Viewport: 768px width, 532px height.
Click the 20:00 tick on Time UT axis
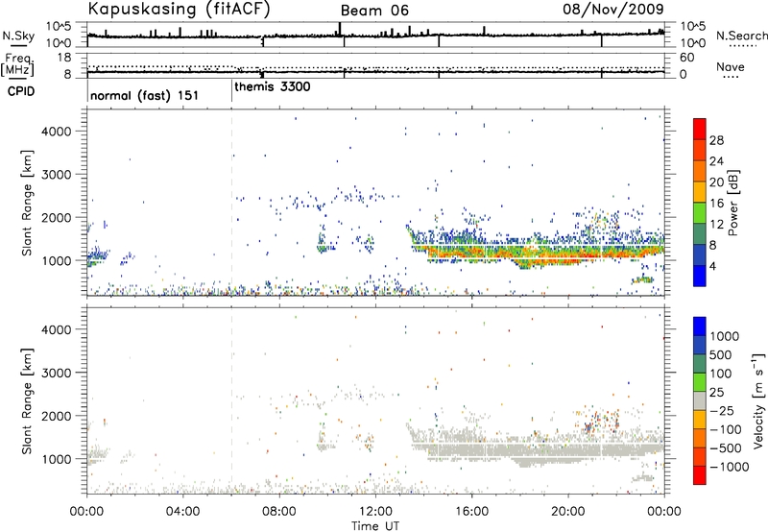click(x=567, y=512)
